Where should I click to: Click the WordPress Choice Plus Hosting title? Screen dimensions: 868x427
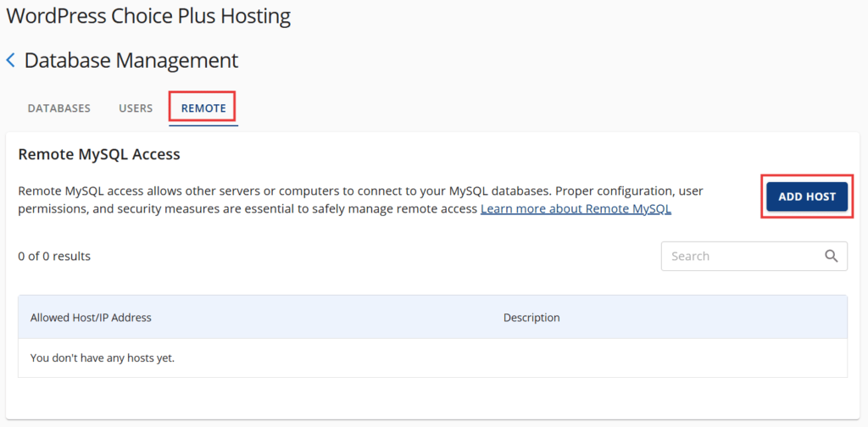pos(148,16)
